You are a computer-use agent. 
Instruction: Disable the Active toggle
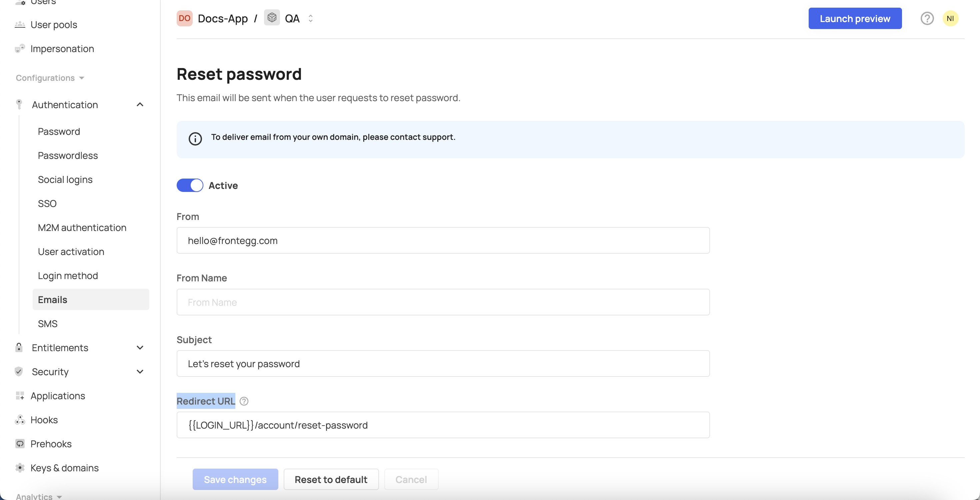190,185
